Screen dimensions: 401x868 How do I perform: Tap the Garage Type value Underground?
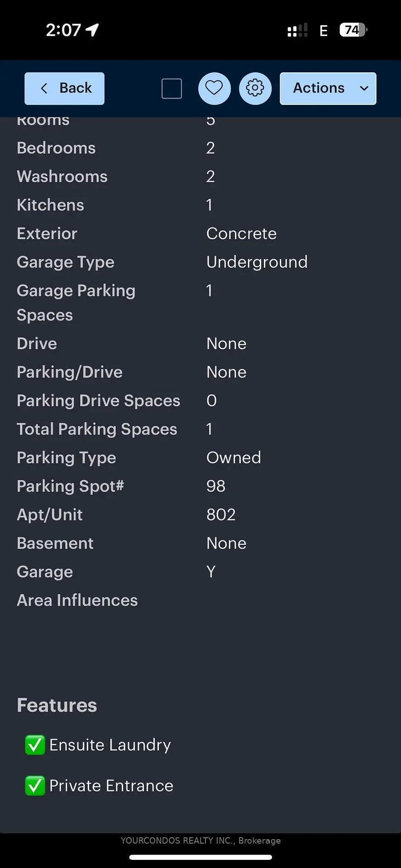click(x=257, y=262)
